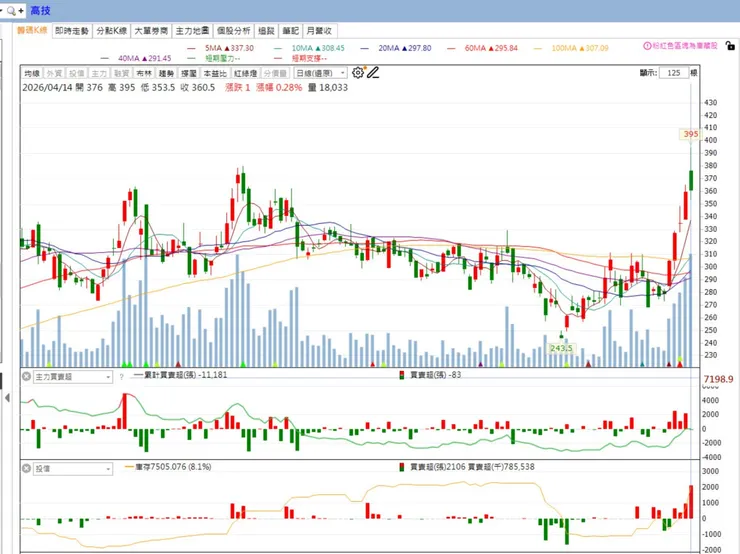Collapse the left side panel arrow
Image resolution: width=740 pixels, height=554 pixels.
click(x=7, y=398)
